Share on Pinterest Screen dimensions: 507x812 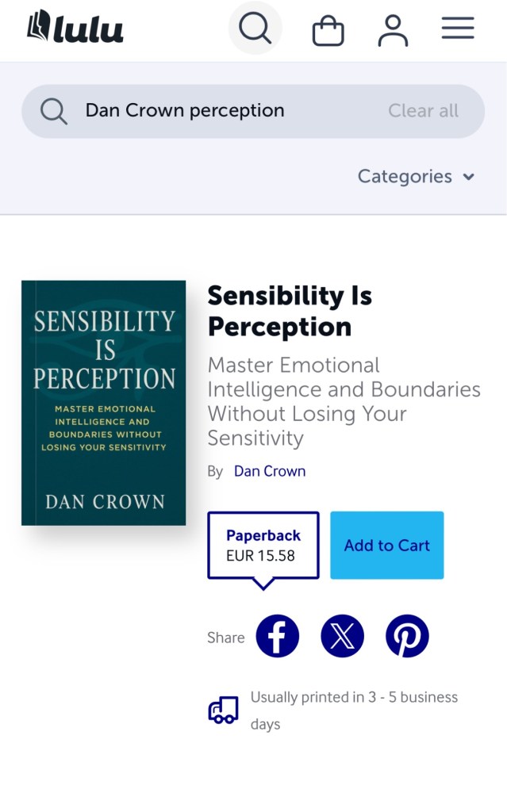pyautogui.click(x=407, y=636)
